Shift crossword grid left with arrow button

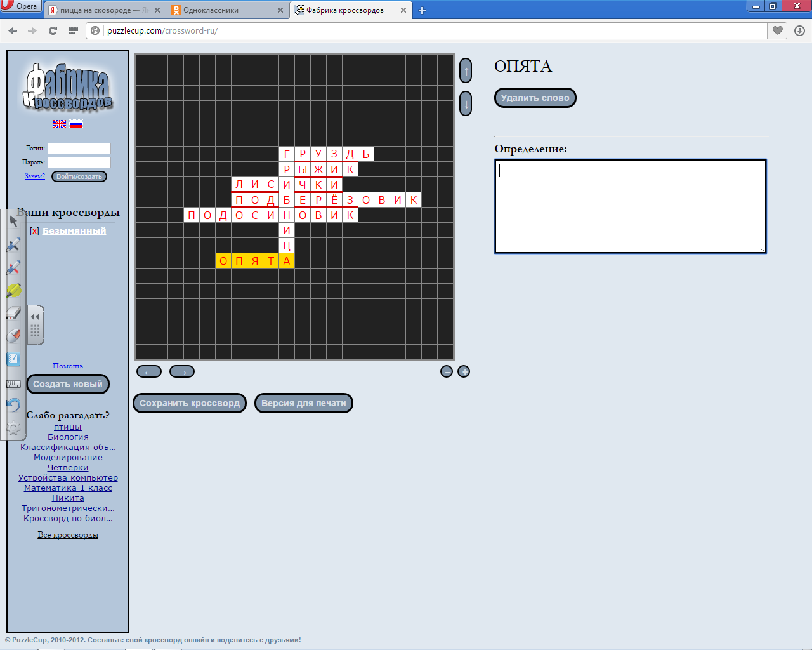(x=149, y=371)
